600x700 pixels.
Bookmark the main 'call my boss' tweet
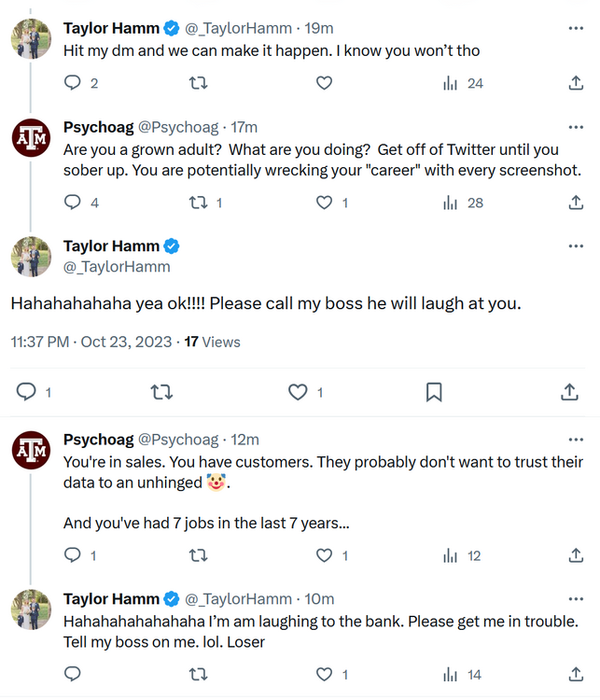[434, 393]
